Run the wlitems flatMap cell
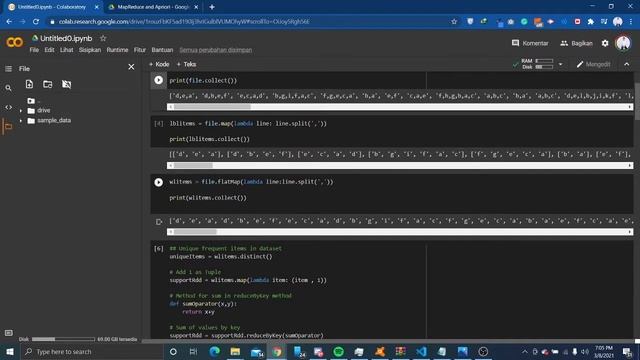This screenshot has width=640, height=360. (x=158, y=182)
